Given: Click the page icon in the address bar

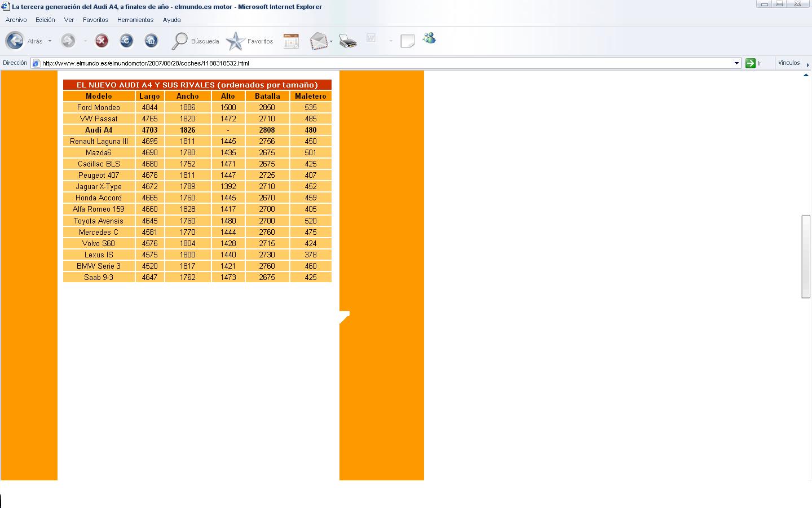Looking at the screenshot, I should click(x=36, y=63).
